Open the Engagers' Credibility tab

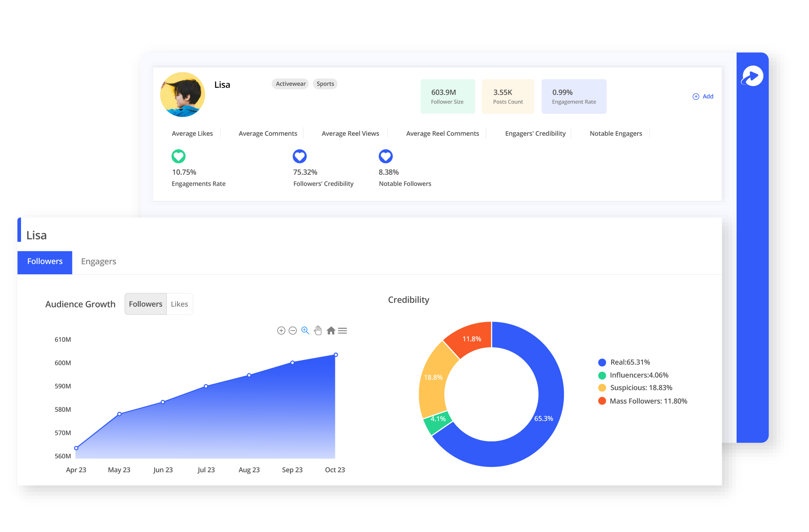click(535, 134)
